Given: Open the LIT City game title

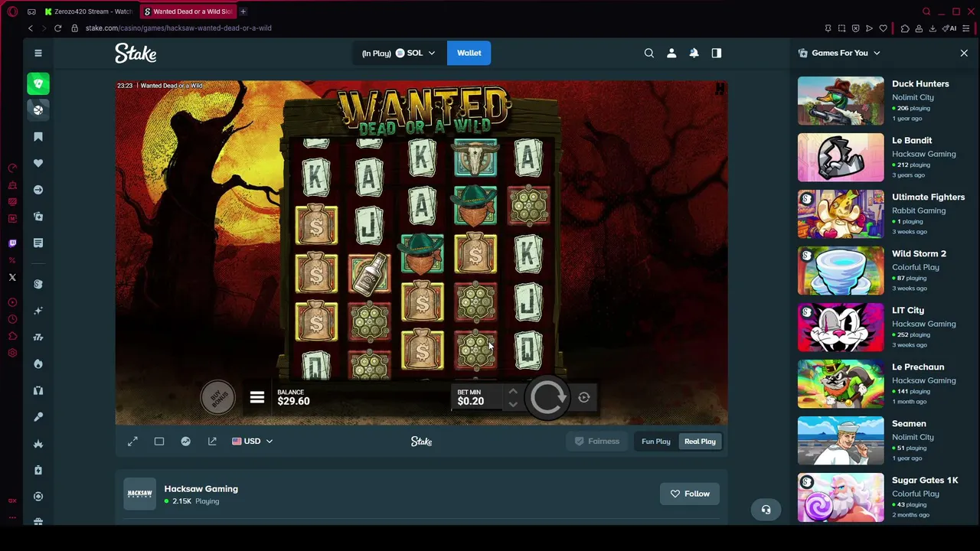Looking at the screenshot, I should (908, 310).
